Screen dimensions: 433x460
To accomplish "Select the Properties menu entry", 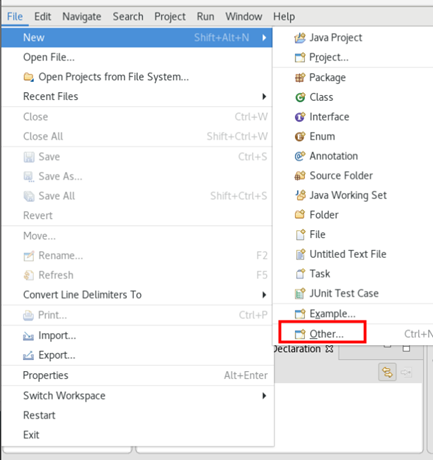I will tap(138, 376).
